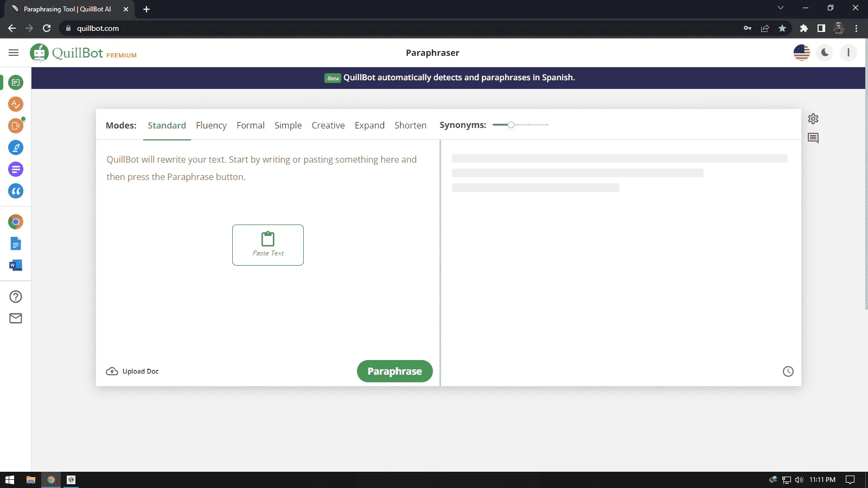Open the Citation Generator quote icon
This screenshot has height=488, width=868.
[x=16, y=191]
